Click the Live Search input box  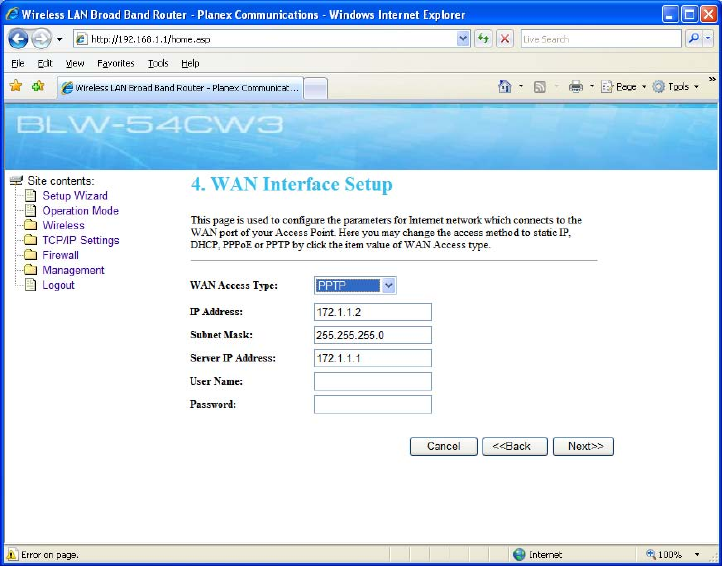pyautogui.click(x=601, y=40)
